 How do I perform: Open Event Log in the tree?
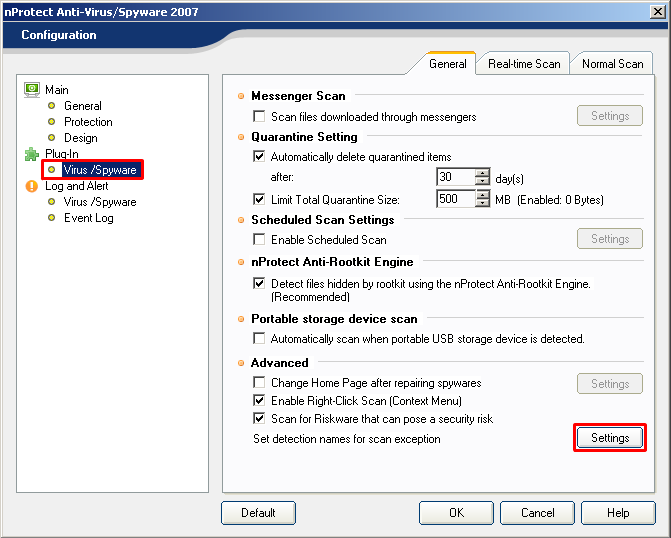89,218
